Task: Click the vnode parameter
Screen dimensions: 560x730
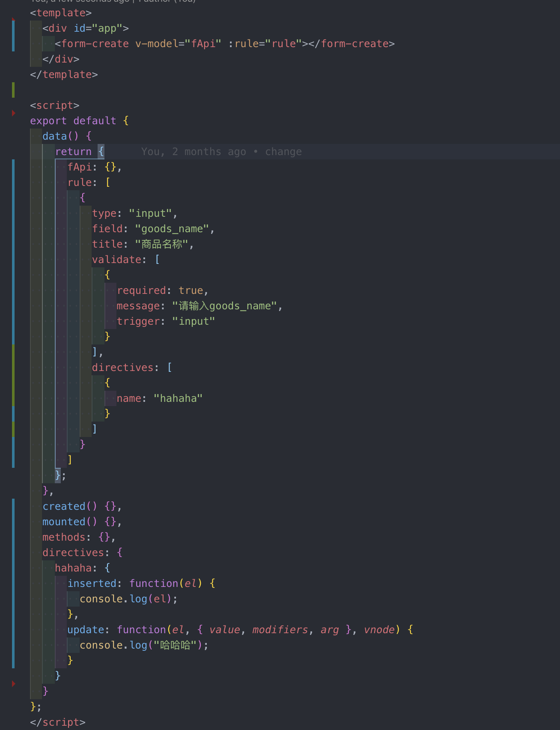Action: coord(379,630)
